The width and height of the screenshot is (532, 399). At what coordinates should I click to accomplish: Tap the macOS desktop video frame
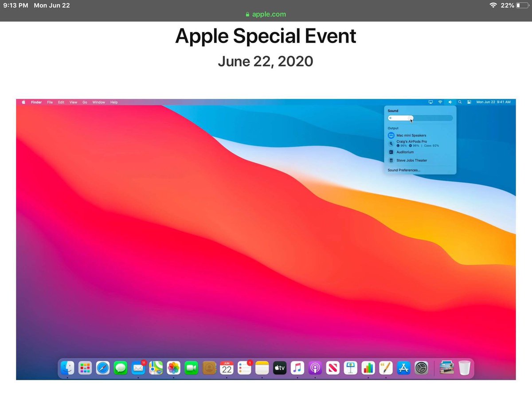[266, 239]
